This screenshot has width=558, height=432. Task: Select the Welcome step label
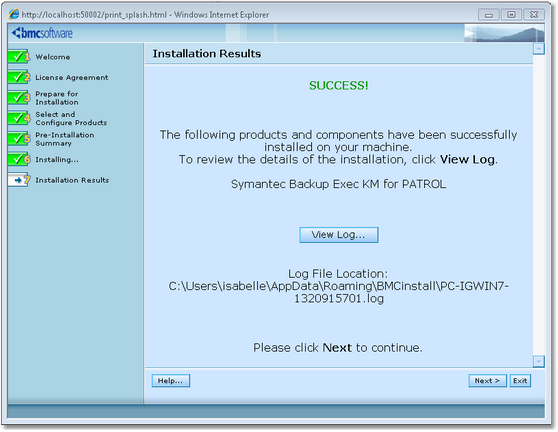coord(53,57)
